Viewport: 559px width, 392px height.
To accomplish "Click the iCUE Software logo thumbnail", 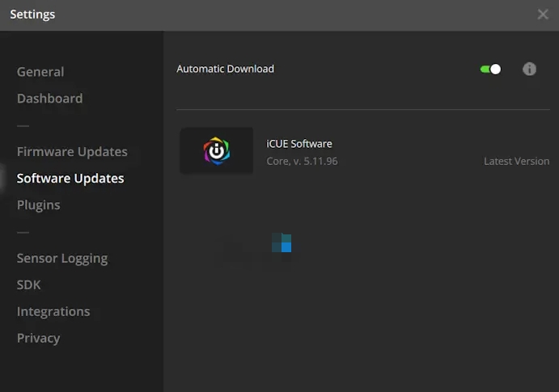I will [x=217, y=150].
